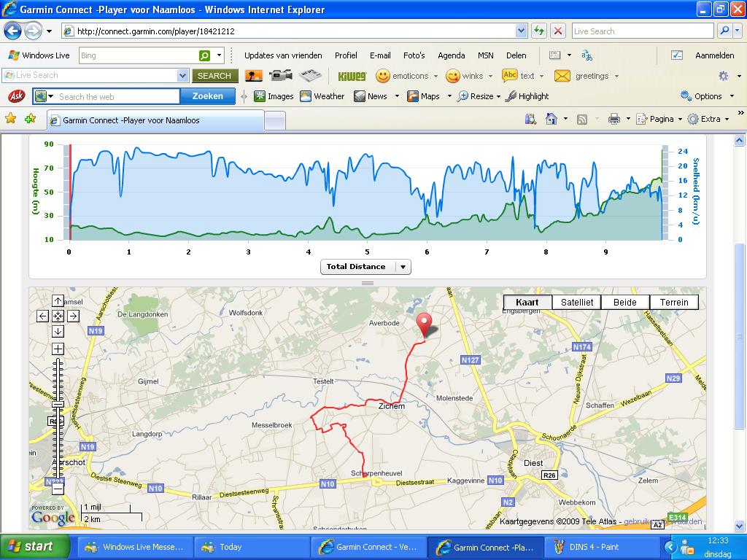747x560 pixels.
Task: Click the Highlight button in Ask toolbar
Action: 527,96
